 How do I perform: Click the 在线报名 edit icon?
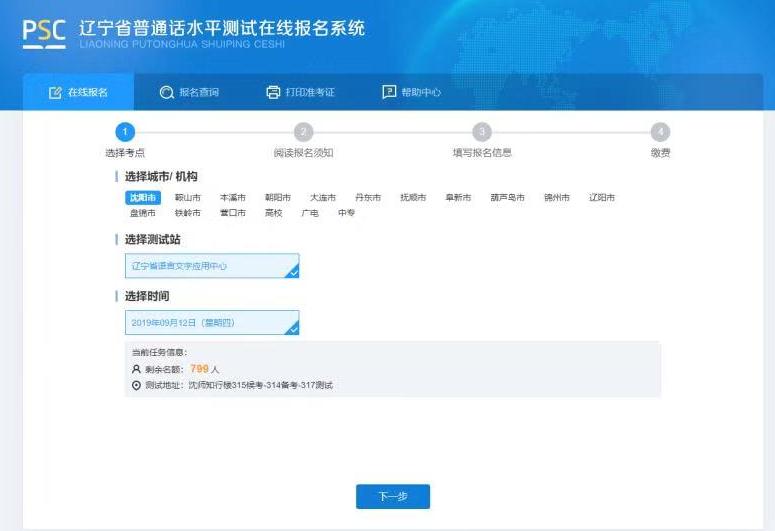pyautogui.click(x=55, y=93)
